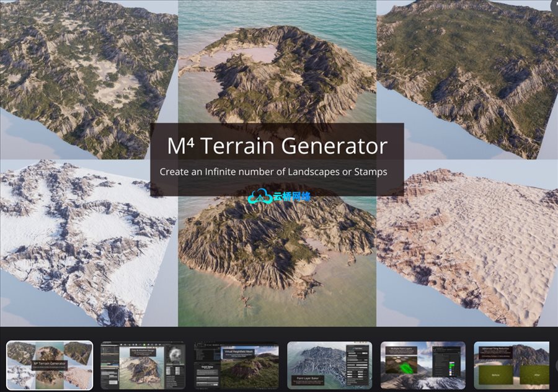Show the Virtual Heightfield Mesh thumbnail
558x392 pixels.
point(236,365)
